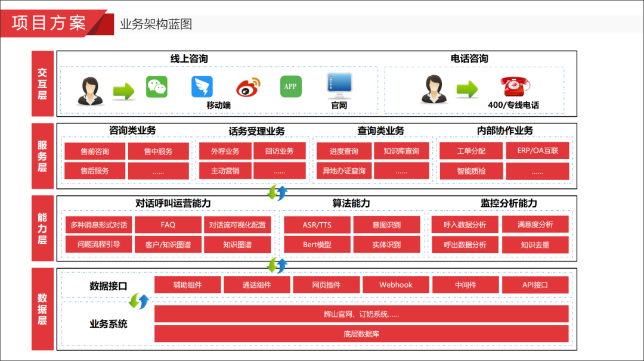Select the 售中服务 box
The image size is (644, 361).
pos(159,151)
